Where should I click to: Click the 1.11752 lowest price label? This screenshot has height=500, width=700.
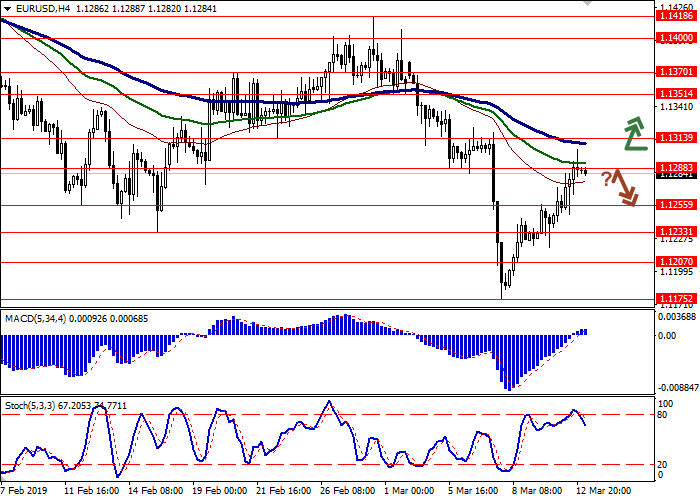(676, 298)
